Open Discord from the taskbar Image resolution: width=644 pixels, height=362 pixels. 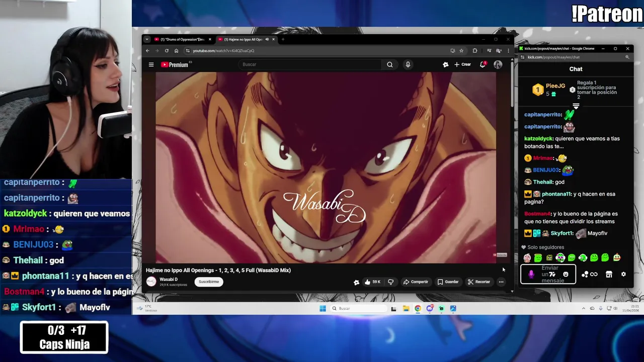click(430, 308)
